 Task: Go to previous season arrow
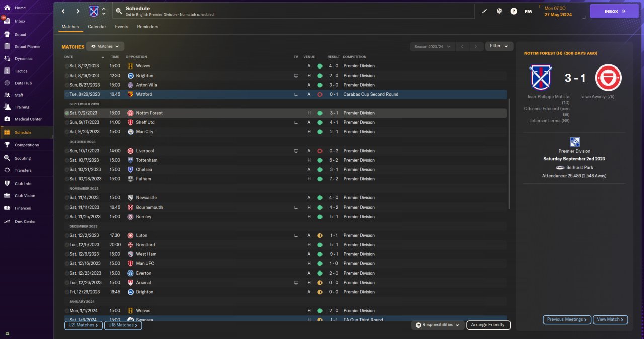point(462,46)
